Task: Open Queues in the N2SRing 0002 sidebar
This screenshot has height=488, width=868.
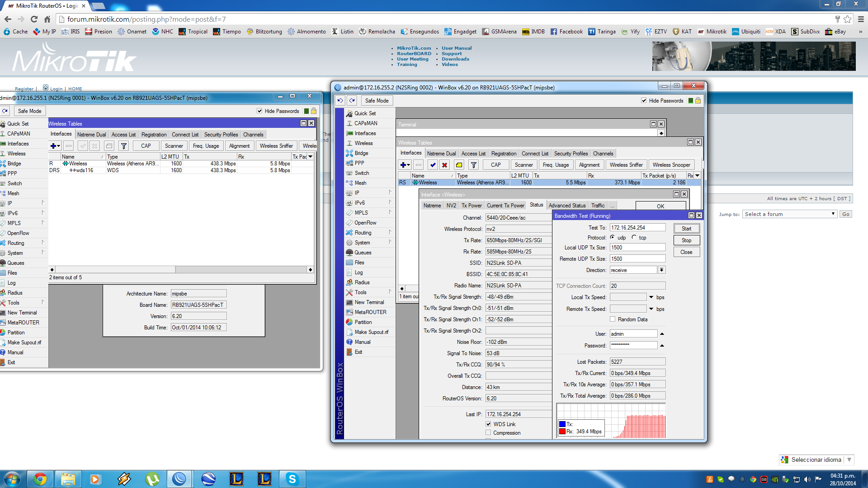Action: pos(363,253)
